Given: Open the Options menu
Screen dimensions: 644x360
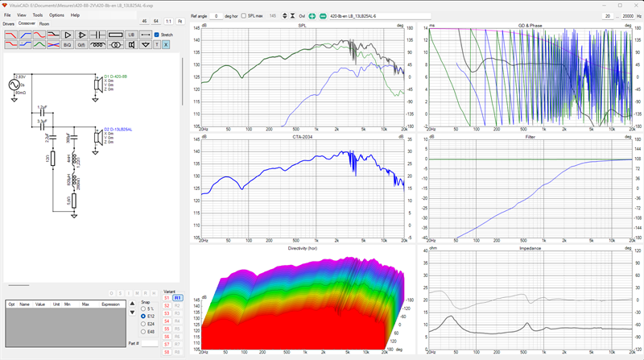Looking at the screenshot, I should tap(56, 15).
